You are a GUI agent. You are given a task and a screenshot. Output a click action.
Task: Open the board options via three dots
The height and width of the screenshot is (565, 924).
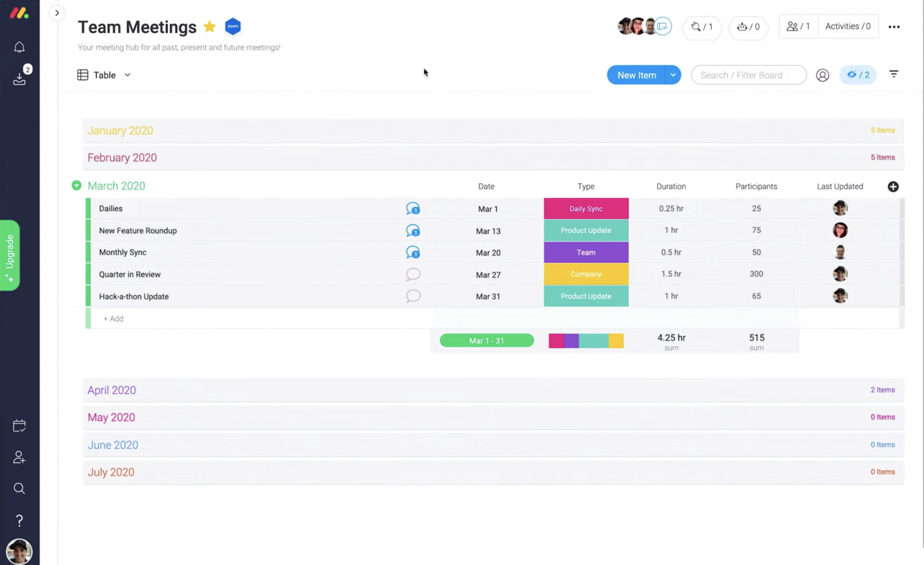894,27
